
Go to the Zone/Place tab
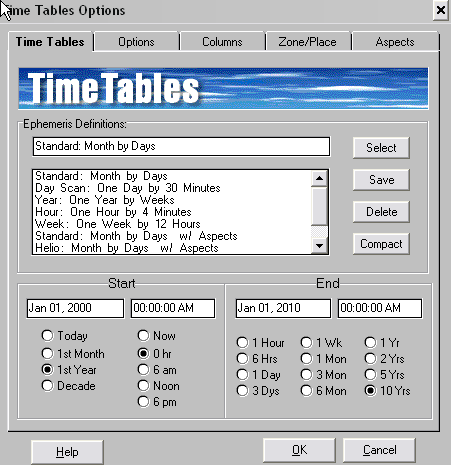tap(308, 42)
